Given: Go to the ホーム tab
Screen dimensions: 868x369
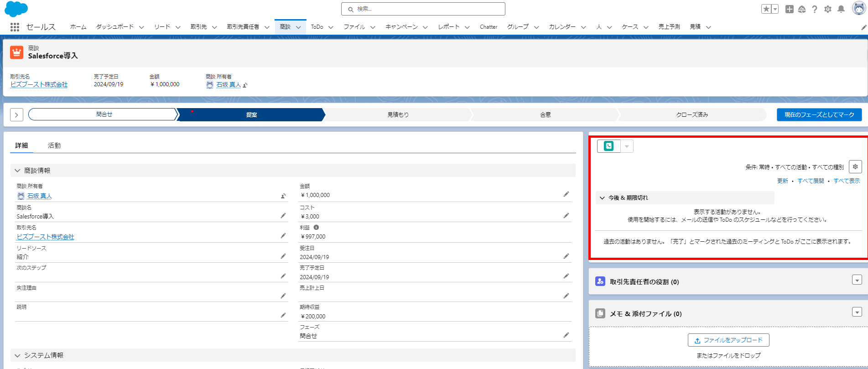Looking at the screenshot, I should pos(78,27).
